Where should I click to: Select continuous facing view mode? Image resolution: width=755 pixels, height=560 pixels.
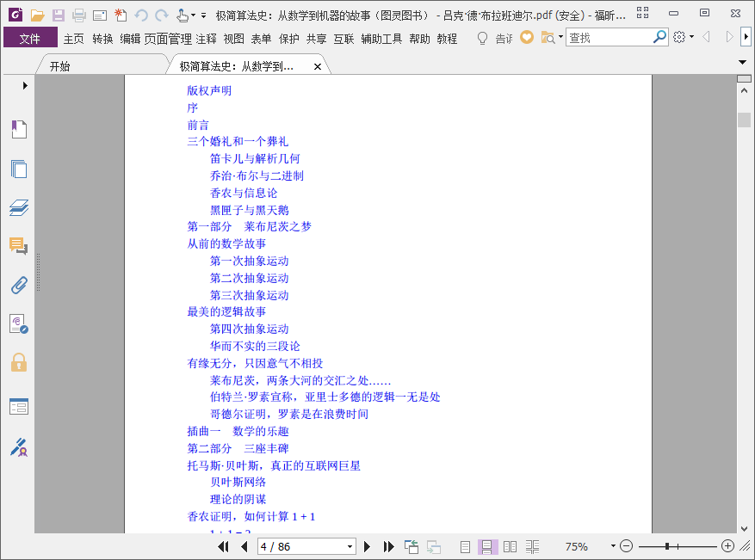pos(533,546)
